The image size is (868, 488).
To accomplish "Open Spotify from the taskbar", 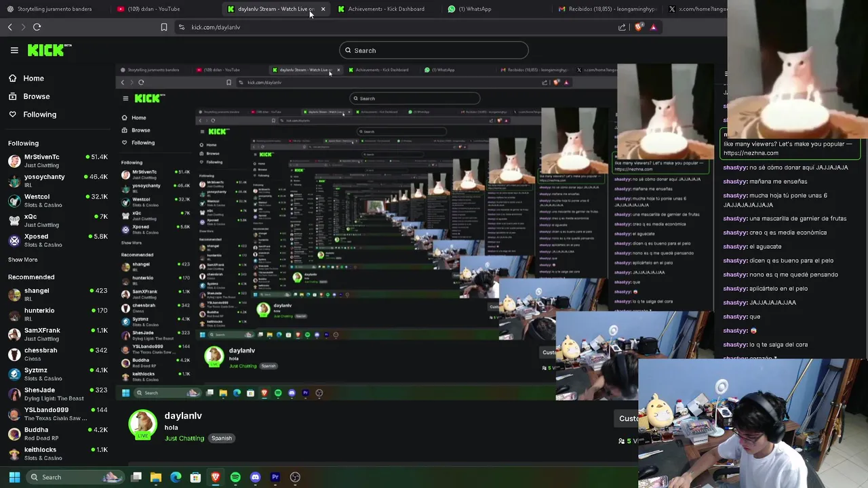I will click(235, 477).
